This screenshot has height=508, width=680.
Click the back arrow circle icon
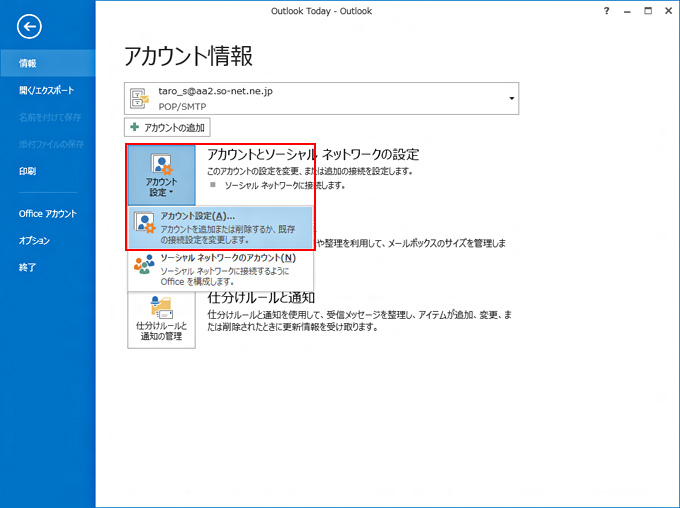click(x=30, y=27)
